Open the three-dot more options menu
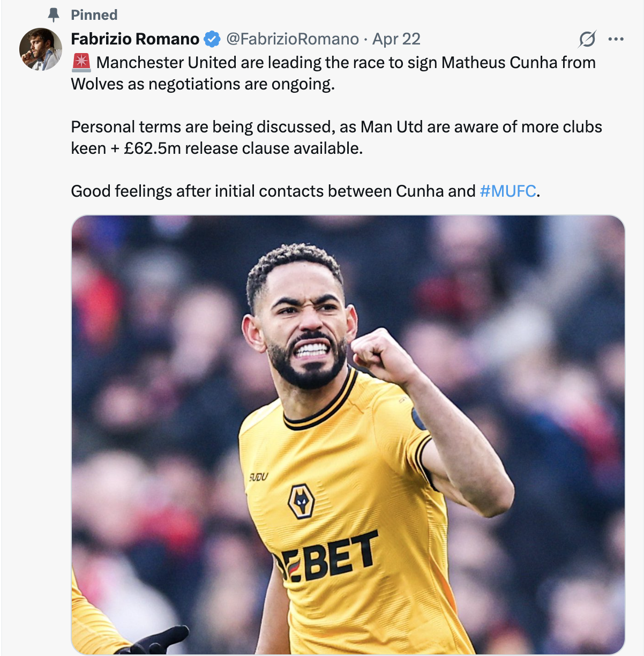 tap(616, 39)
